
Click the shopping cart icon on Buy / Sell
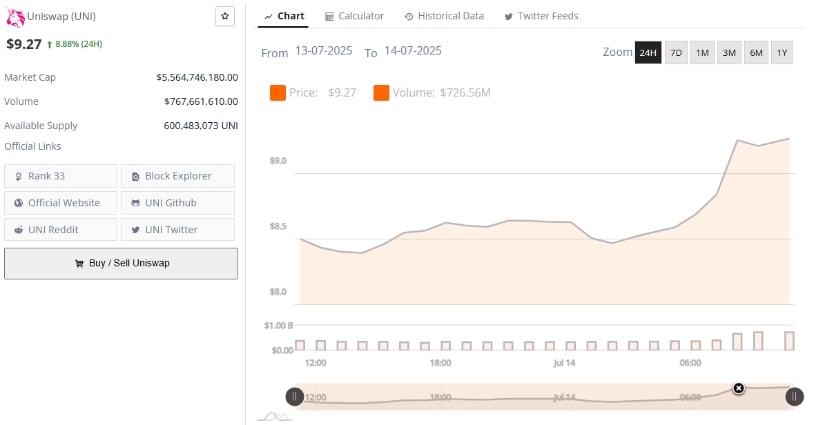tap(79, 264)
